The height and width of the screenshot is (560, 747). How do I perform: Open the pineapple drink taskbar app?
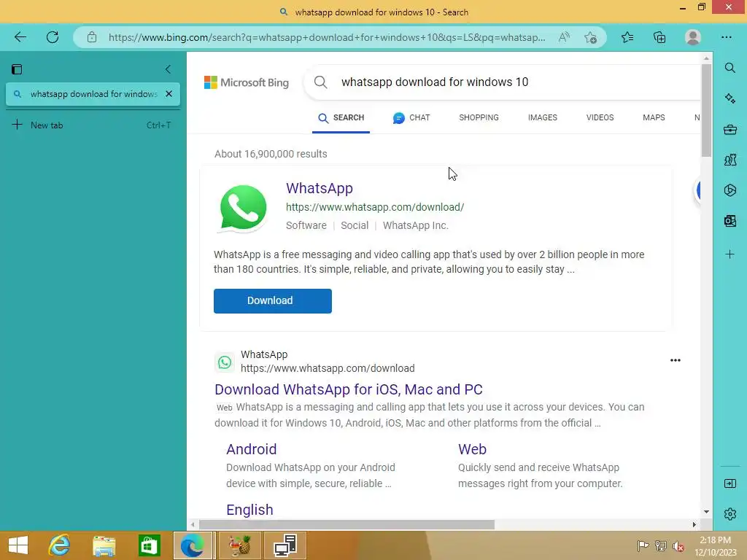tap(239, 545)
